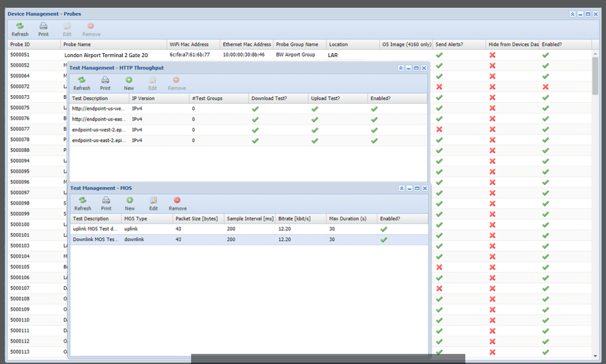This screenshot has height=364, width=606.
Task: Select London Airport Terminal 2 Gate 20 probe
Action: point(106,55)
